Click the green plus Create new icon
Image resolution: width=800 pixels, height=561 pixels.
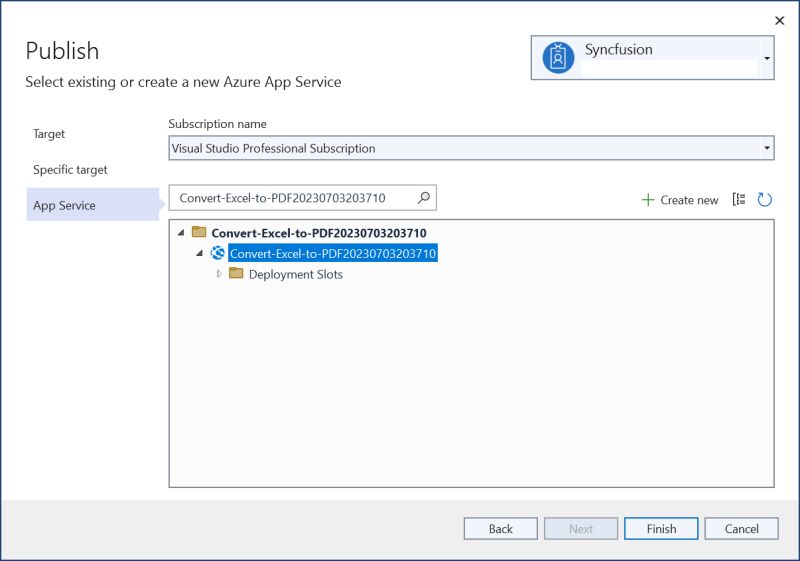(647, 199)
